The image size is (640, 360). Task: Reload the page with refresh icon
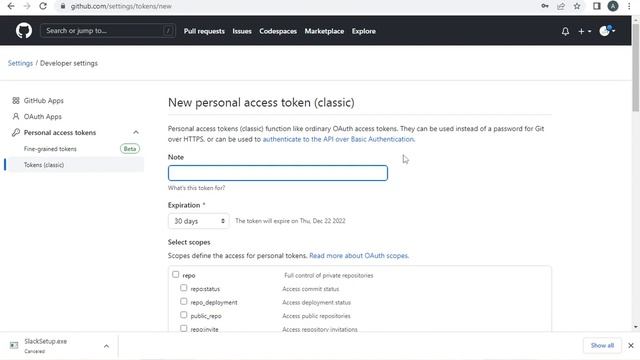(x=43, y=6)
